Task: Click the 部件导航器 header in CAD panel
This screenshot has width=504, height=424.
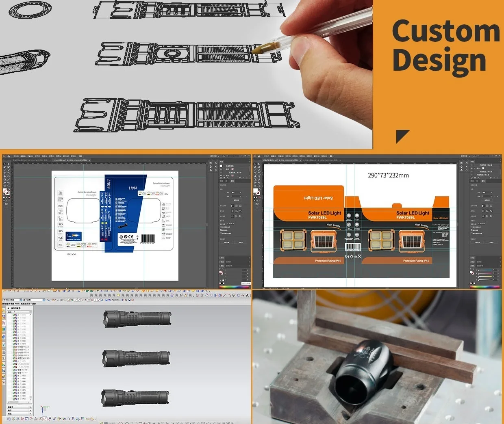Action: coord(16,308)
